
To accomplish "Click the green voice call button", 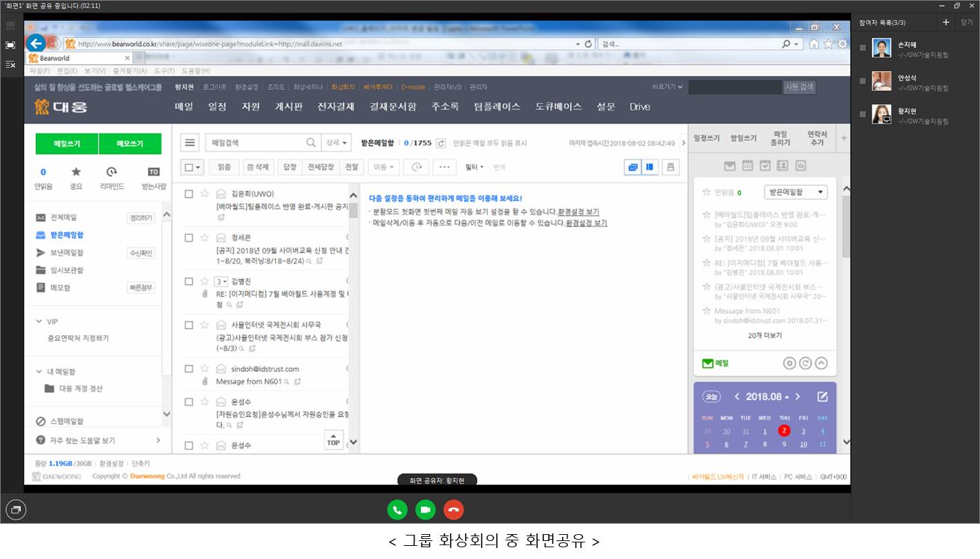I will [x=397, y=510].
